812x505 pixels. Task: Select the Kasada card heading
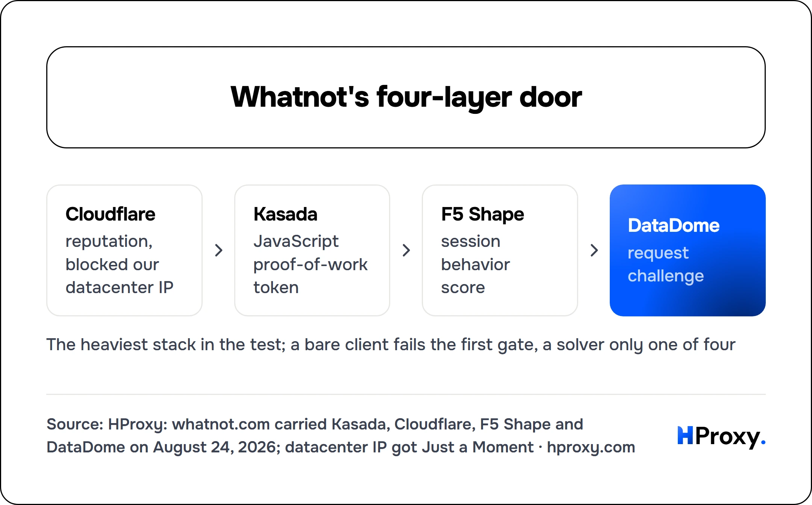285,214
